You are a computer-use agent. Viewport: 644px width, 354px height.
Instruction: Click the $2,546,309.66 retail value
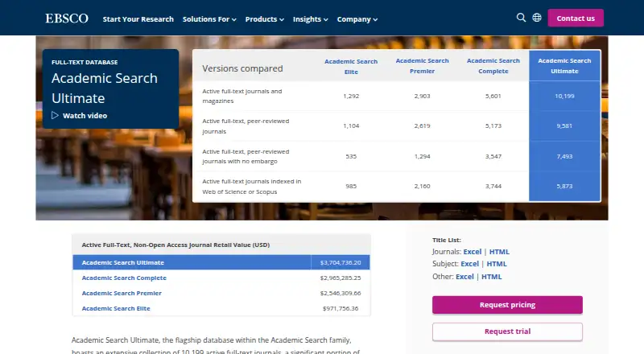tap(341, 293)
